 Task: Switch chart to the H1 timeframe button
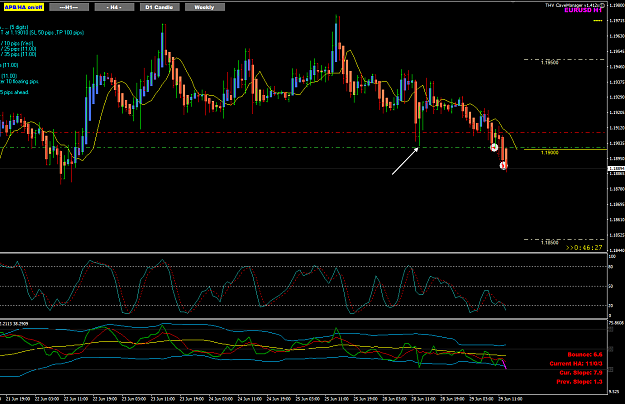pos(69,7)
